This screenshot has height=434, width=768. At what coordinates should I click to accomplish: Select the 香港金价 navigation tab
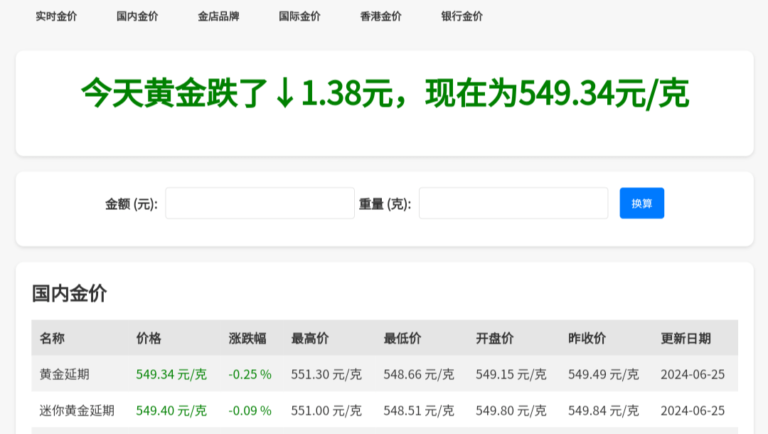381,16
